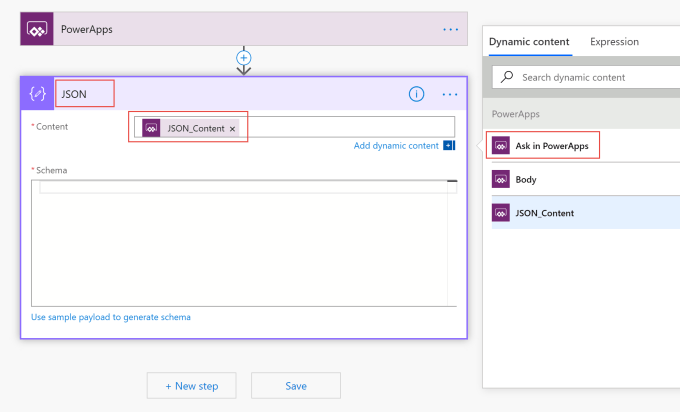Click the Add dynamic content link

(396, 146)
